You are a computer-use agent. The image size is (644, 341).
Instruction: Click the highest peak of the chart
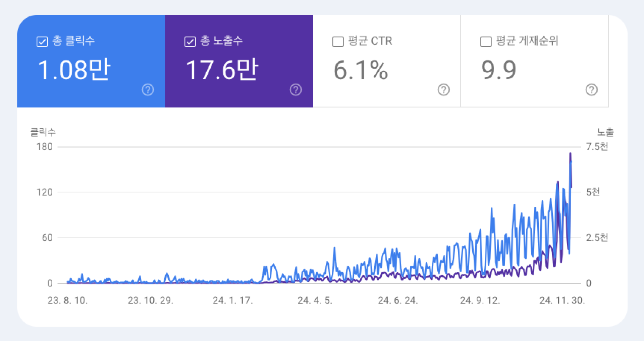[570, 154]
